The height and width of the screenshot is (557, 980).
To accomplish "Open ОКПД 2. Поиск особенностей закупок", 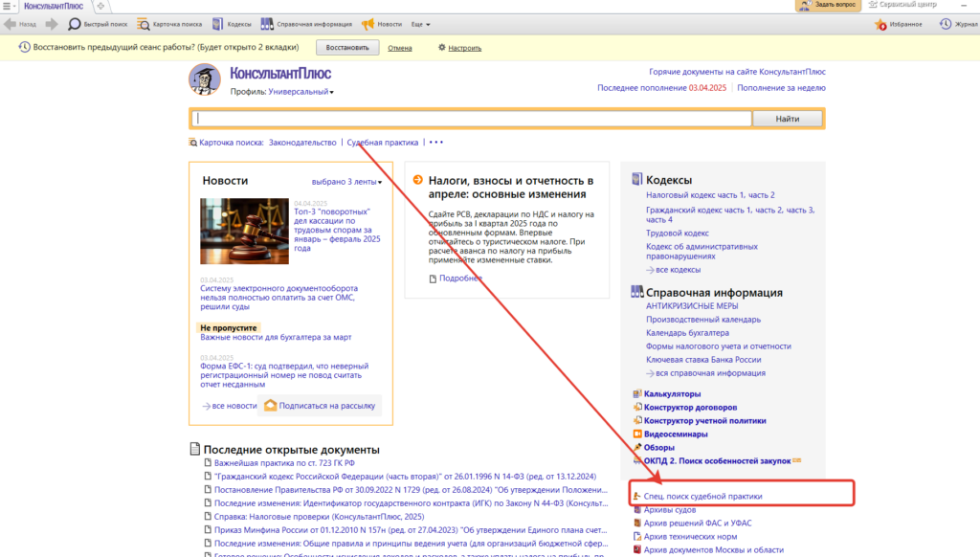I will point(717,460).
